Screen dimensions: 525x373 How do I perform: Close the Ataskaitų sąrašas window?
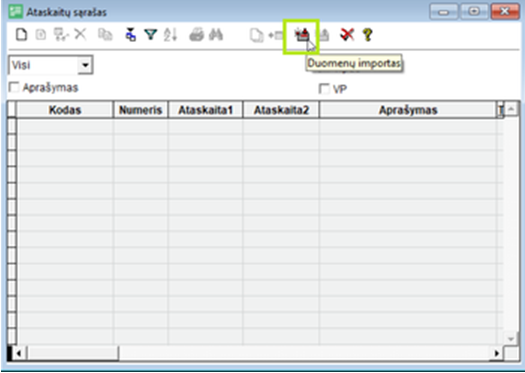(505, 12)
